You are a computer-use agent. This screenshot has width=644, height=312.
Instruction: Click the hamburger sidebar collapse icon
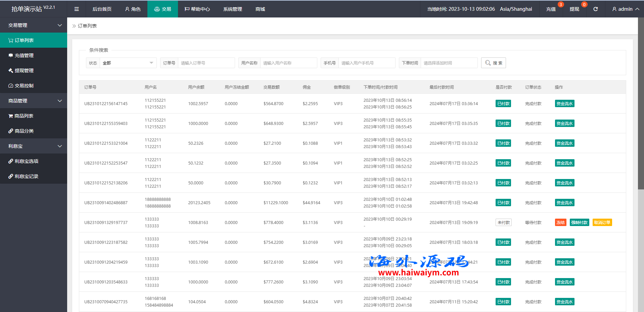tap(77, 9)
